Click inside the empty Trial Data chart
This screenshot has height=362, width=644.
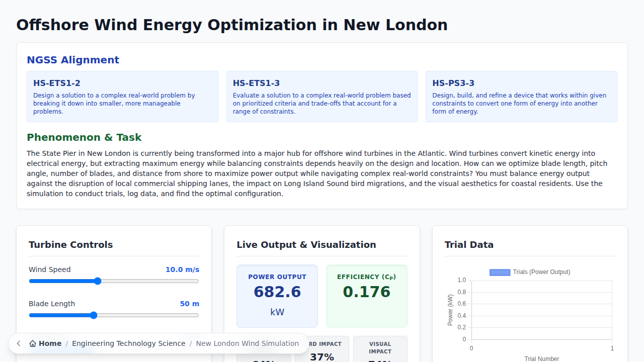(x=541, y=312)
